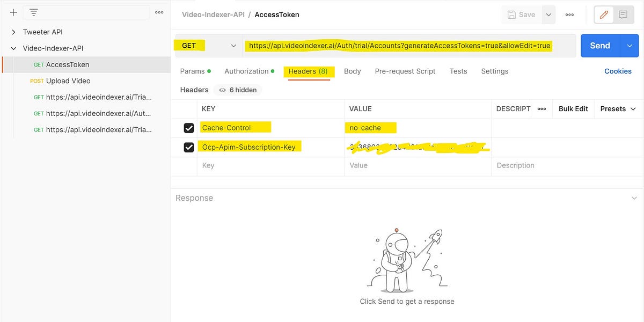Uncheck the Cache-Control header
644x322 pixels.
coord(189,128)
